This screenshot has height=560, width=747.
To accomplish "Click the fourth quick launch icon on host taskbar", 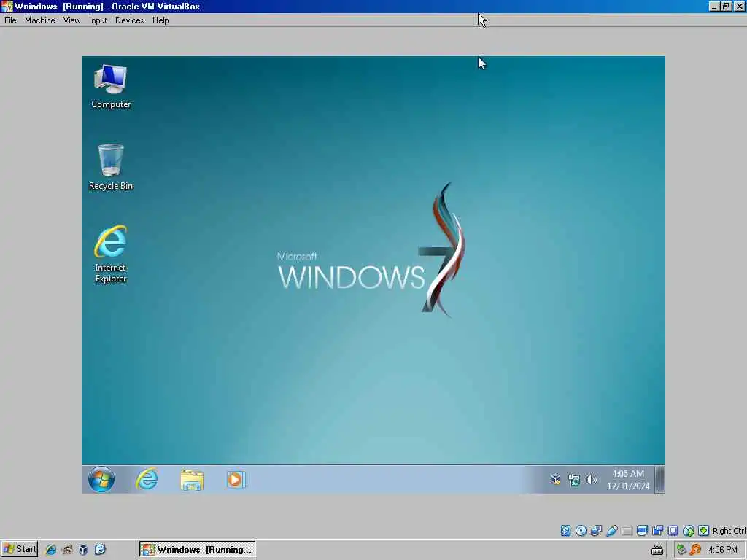I will (99, 550).
